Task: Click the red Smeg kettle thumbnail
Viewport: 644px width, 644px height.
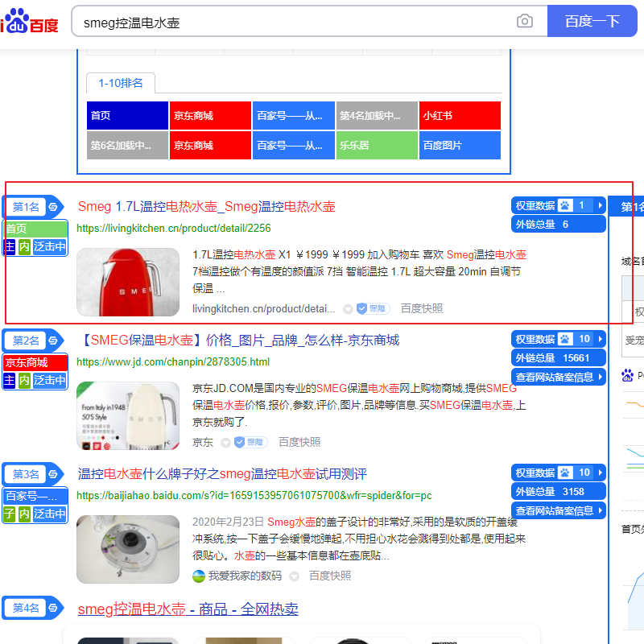Action: pos(128,283)
